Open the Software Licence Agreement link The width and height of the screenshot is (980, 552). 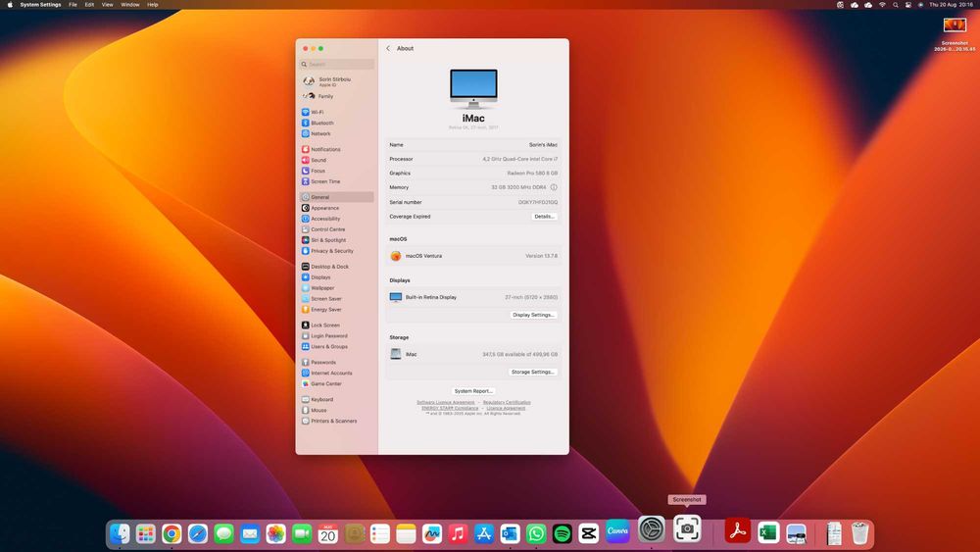click(x=446, y=403)
